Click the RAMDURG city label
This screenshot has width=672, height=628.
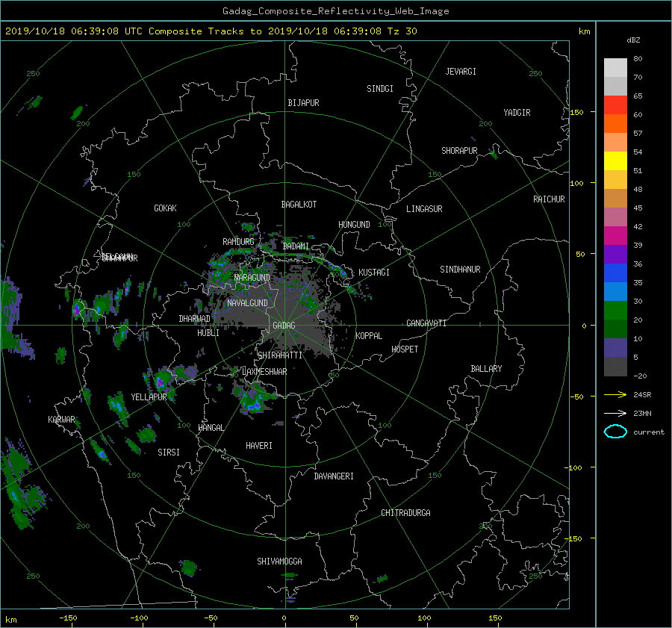(x=238, y=242)
